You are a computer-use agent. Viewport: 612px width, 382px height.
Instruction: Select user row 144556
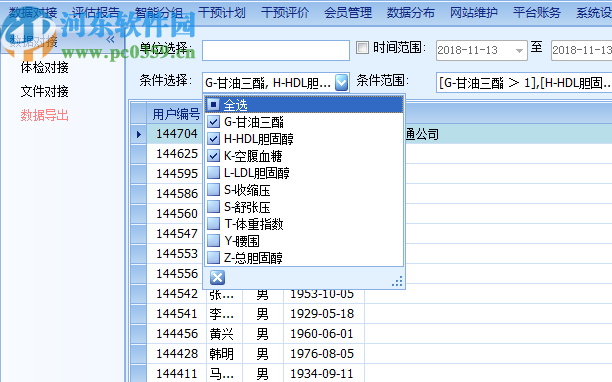pos(177,274)
